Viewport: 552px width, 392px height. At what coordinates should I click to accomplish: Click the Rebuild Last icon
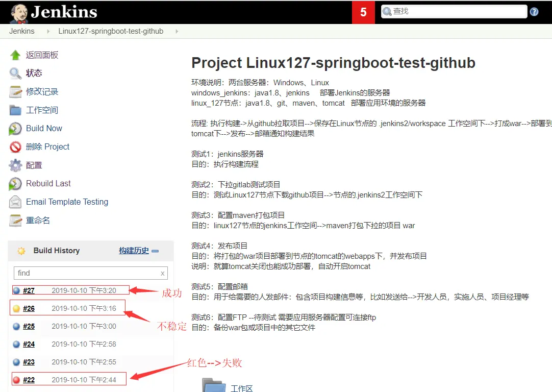click(x=16, y=183)
